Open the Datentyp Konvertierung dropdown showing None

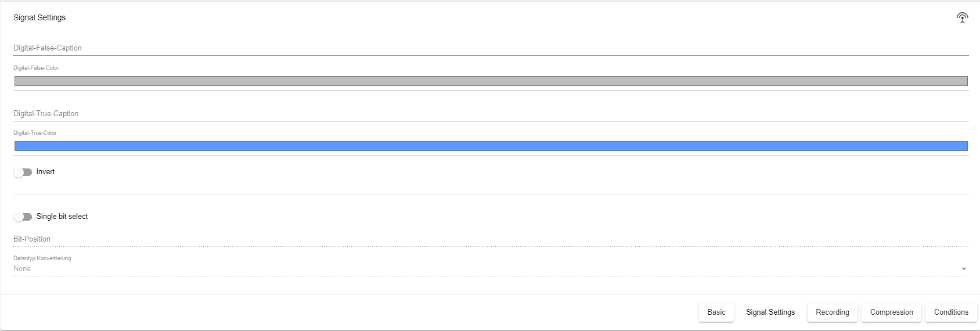pos(485,269)
